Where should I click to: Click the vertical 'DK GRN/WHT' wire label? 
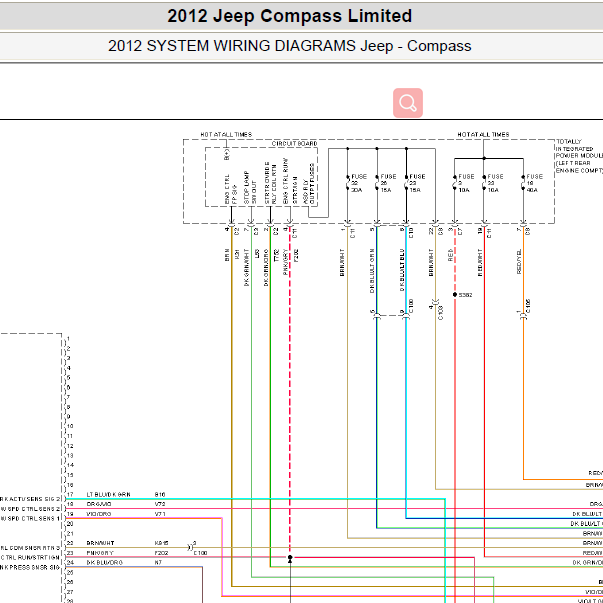tap(247, 267)
